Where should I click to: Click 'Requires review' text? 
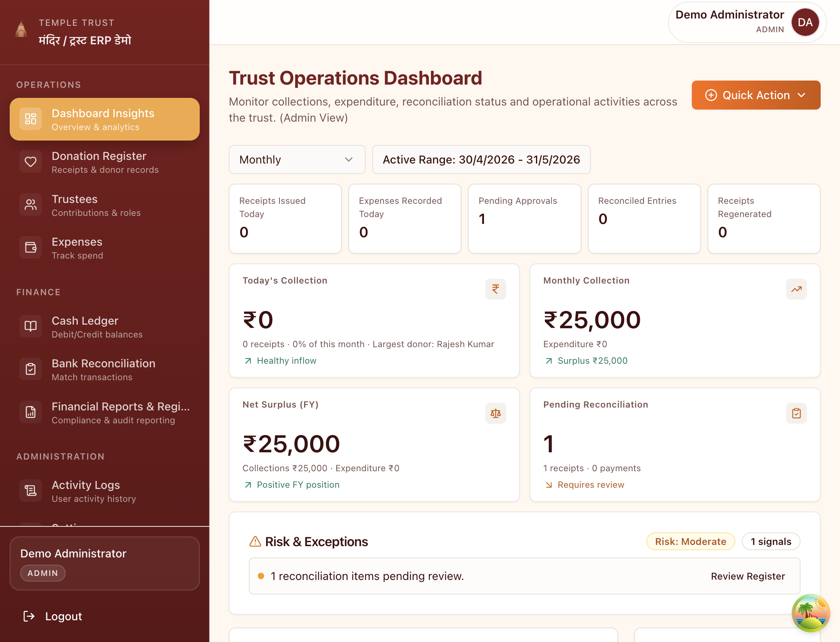[x=591, y=485]
